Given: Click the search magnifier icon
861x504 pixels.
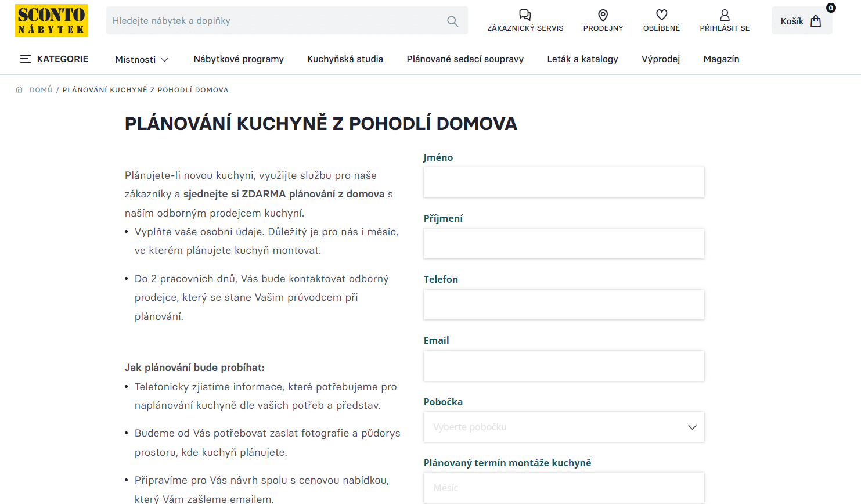Looking at the screenshot, I should [453, 21].
